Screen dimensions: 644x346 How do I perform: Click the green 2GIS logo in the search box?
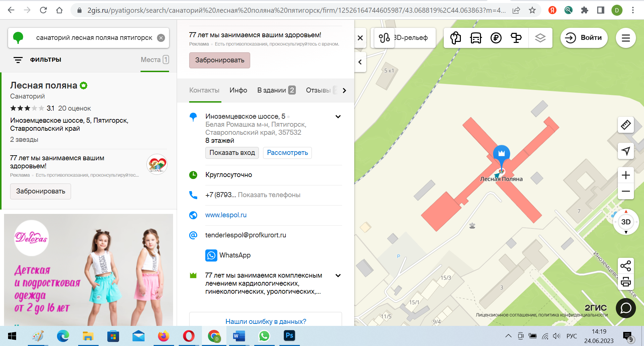18,38
